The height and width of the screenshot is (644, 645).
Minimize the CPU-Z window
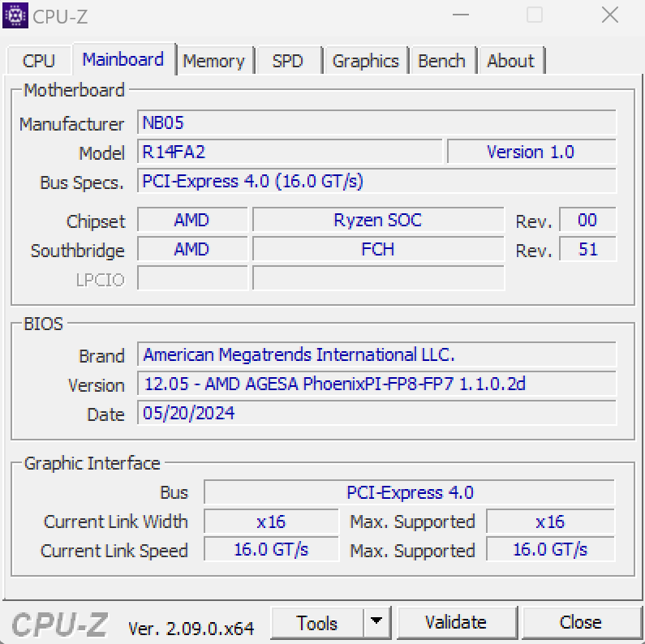click(461, 15)
